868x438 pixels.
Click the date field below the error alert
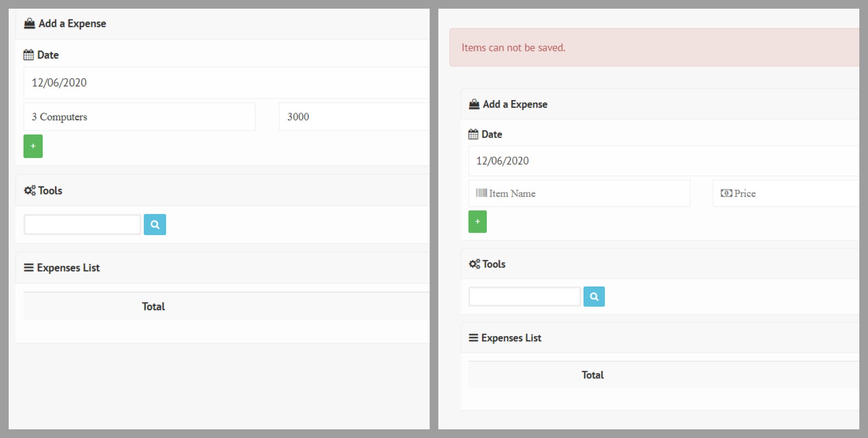click(664, 161)
